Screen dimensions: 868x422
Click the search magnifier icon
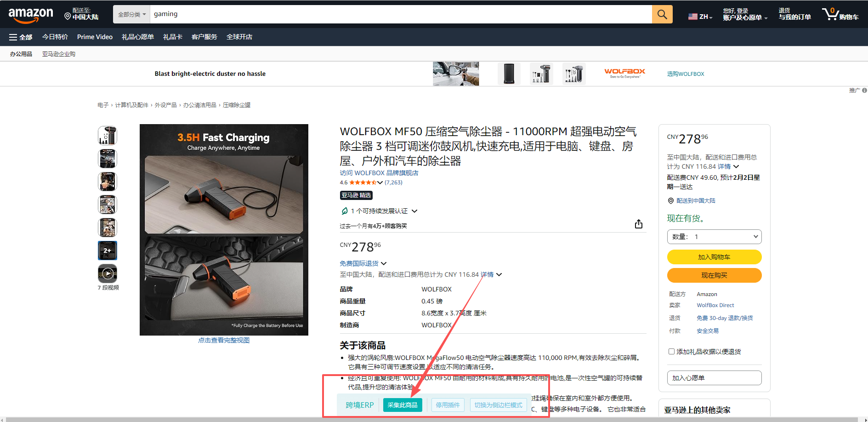point(662,14)
